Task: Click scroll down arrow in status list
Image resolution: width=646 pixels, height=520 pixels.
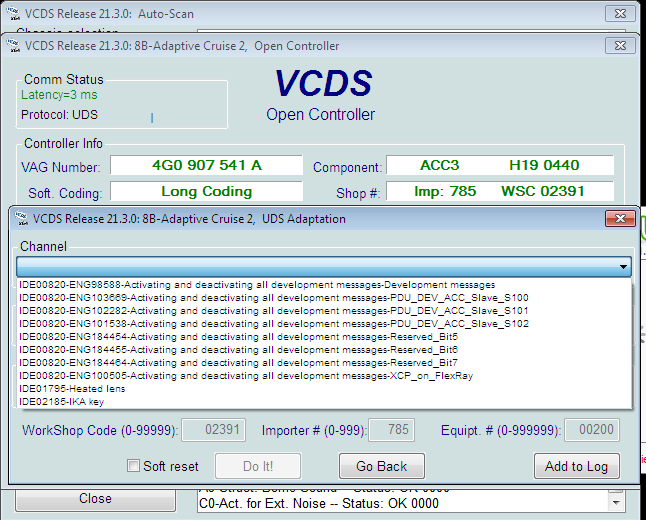Action: 616,503
